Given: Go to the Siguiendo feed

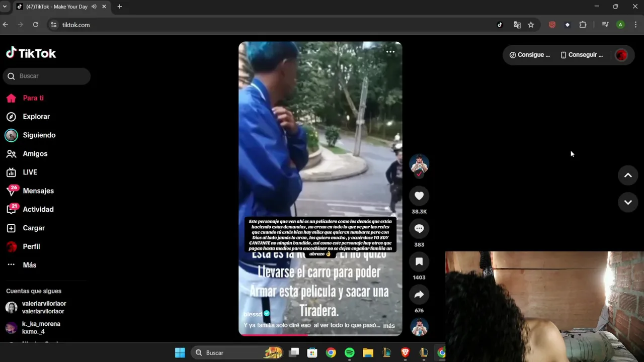Looking at the screenshot, I should (31, 135).
